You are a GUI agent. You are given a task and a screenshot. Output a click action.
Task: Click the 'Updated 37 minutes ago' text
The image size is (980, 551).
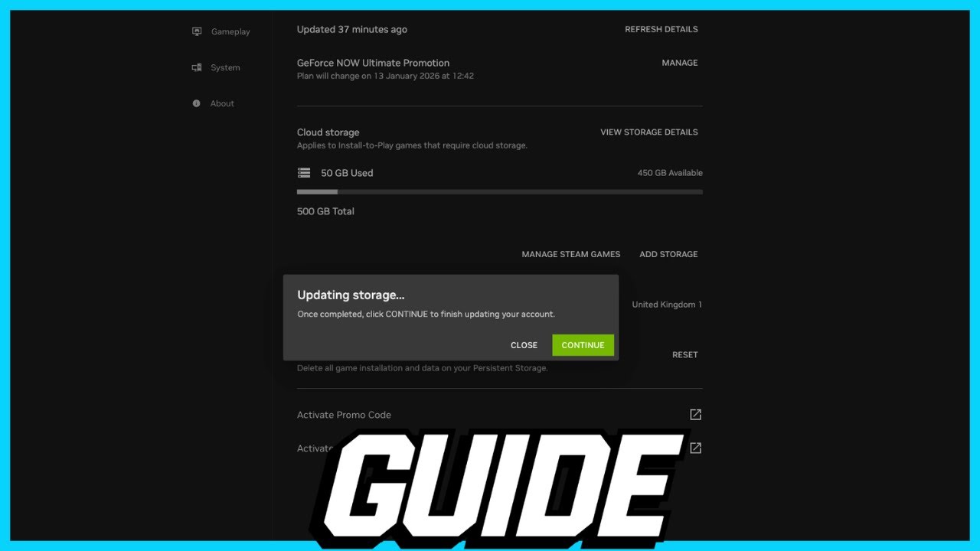[352, 29]
